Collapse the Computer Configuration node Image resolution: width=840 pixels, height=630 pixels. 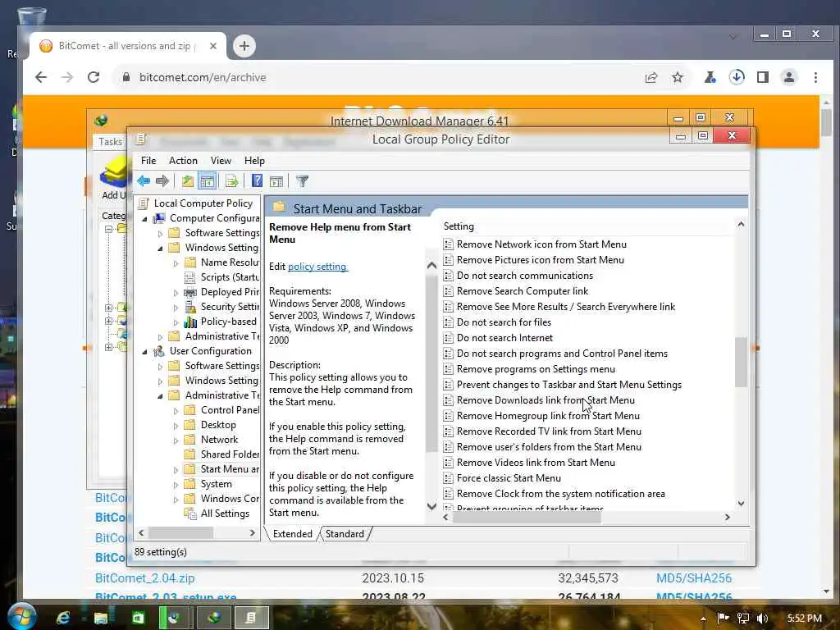[144, 218]
